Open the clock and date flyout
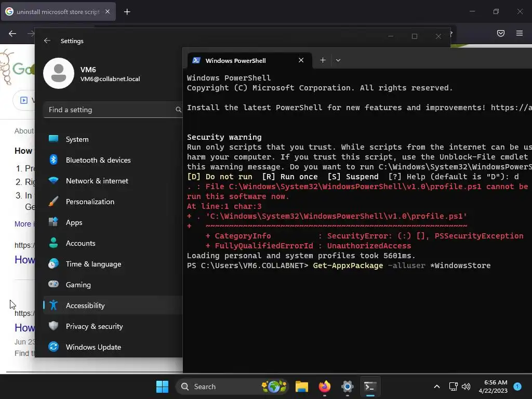 click(x=493, y=387)
